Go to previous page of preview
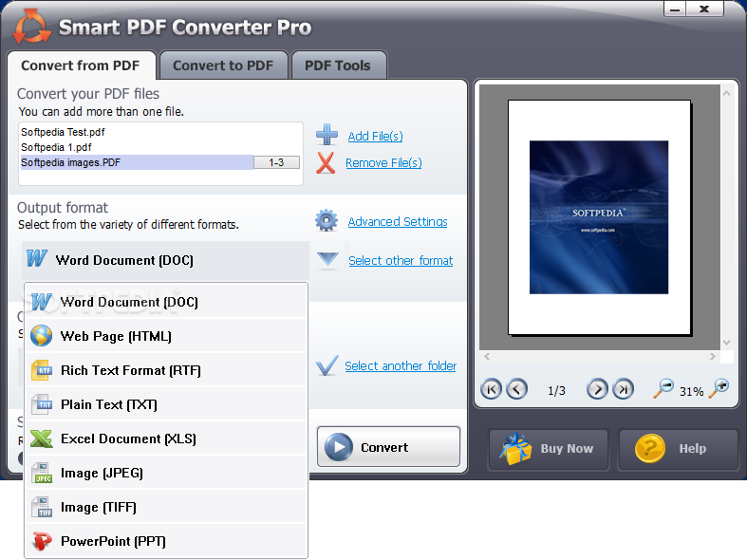Screen dimensions: 747x560 click(x=517, y=389)
